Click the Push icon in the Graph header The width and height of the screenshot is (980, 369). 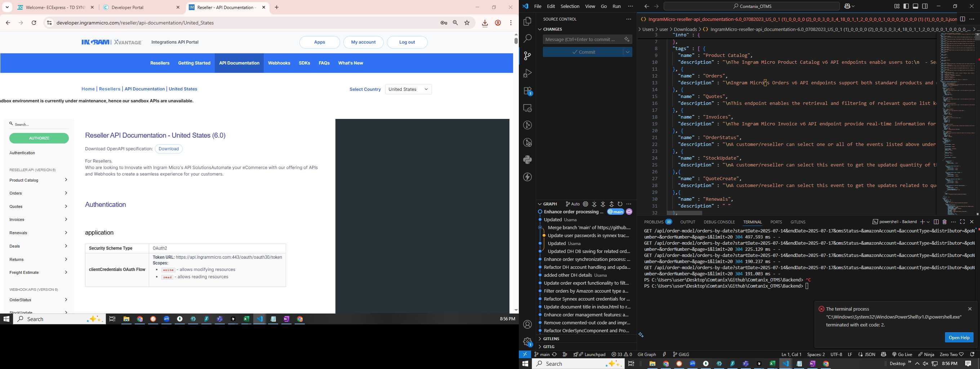pyautogui.click(x=611, y=204)
